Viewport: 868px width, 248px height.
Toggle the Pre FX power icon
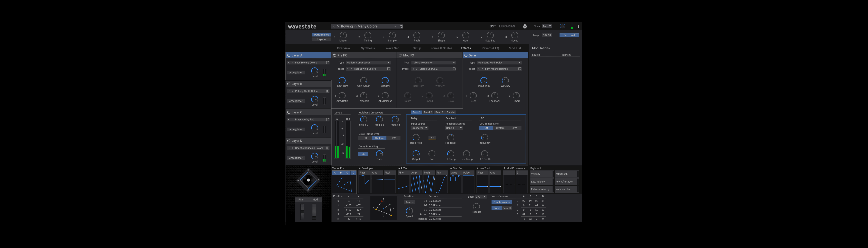335,55
